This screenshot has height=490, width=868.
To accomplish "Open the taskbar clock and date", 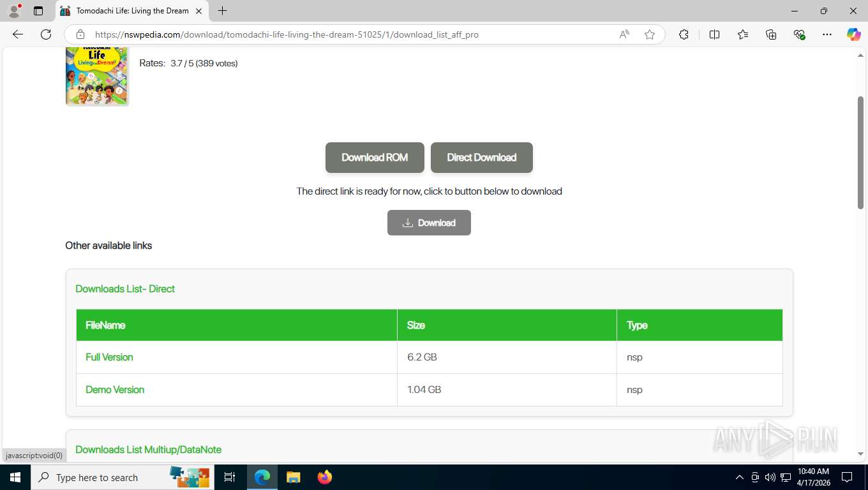I will [x=813, y=477].
